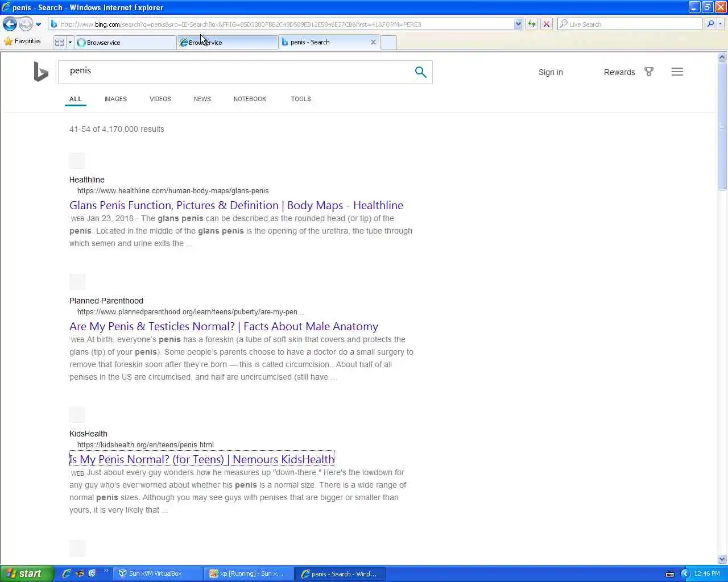The height and width of the screenshot is (582, 728).
Task: Open the Nemours KidsHealth result title
Action: 202,459
